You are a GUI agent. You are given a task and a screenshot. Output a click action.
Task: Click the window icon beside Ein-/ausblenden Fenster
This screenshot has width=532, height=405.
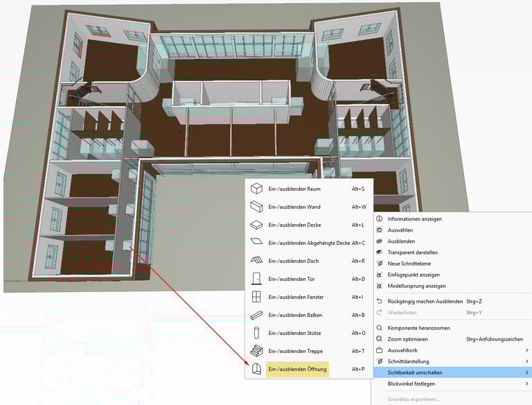point(256,297)
